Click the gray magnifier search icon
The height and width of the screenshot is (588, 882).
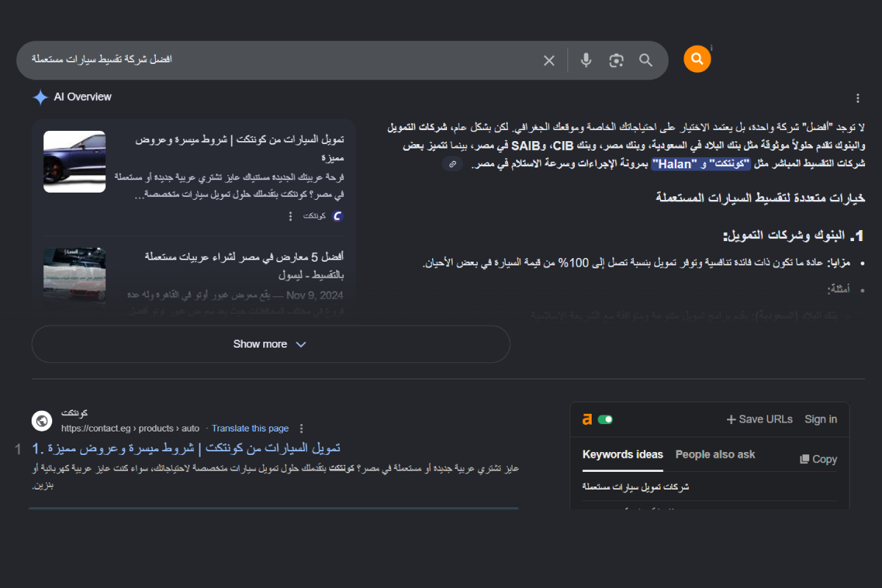point(645,60)
